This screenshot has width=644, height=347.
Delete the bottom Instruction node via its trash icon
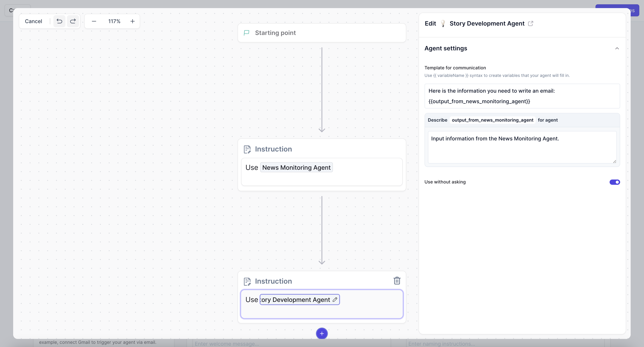(x=397, y=280)
